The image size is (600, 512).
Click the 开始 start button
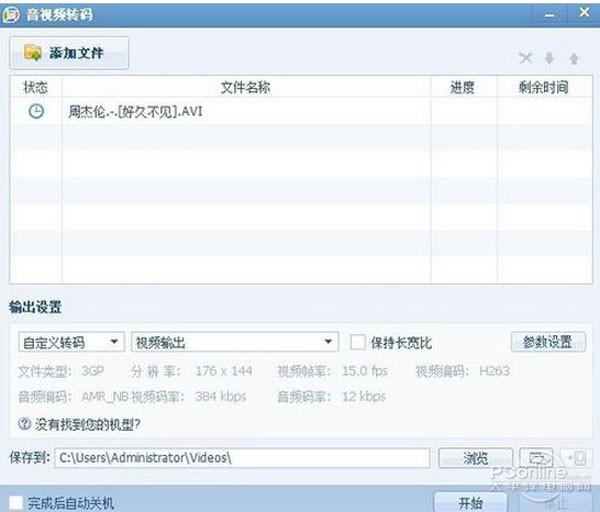pos(471,502)
